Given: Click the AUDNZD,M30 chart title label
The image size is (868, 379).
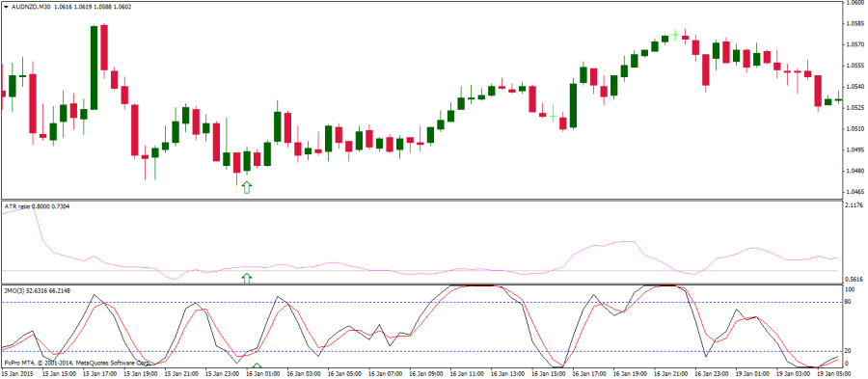Looking at the screenshot, I should click(x=31, y=7).
